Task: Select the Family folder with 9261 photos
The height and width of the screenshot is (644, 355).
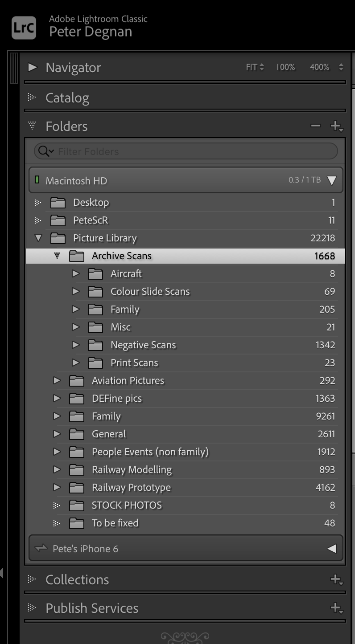Action: point(106,416)
